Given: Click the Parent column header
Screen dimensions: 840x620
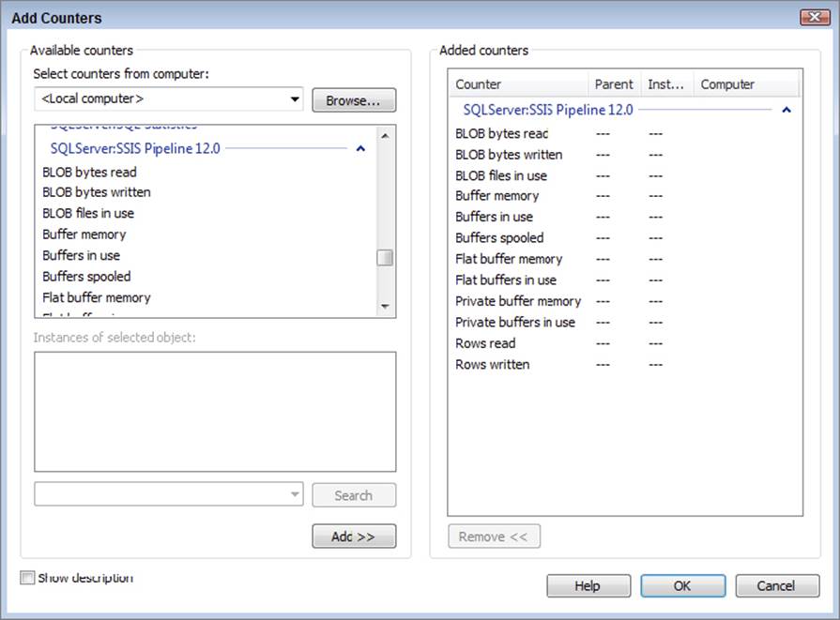Looking at the screenshot, I should (615, 84).
